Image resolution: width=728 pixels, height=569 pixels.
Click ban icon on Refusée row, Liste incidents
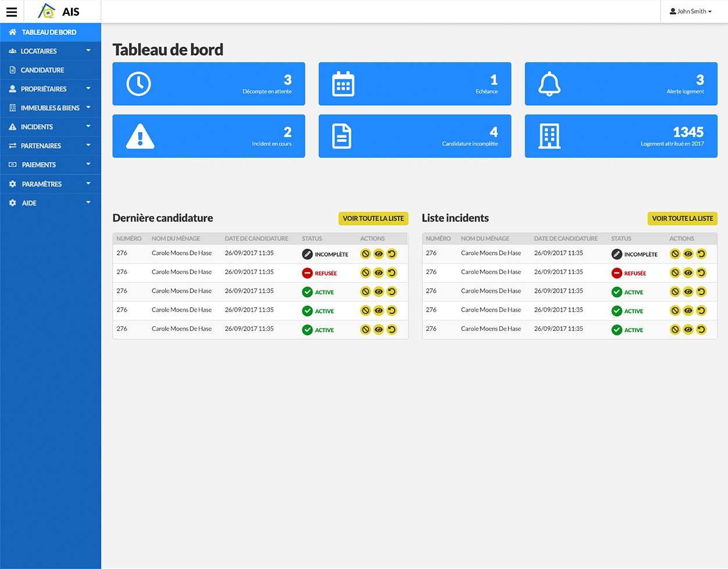tap(675, 273)
